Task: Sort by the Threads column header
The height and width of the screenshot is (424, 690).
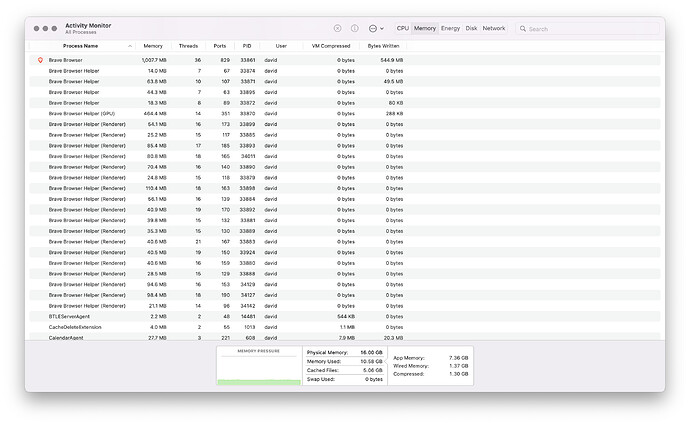Action: (188, 46)
